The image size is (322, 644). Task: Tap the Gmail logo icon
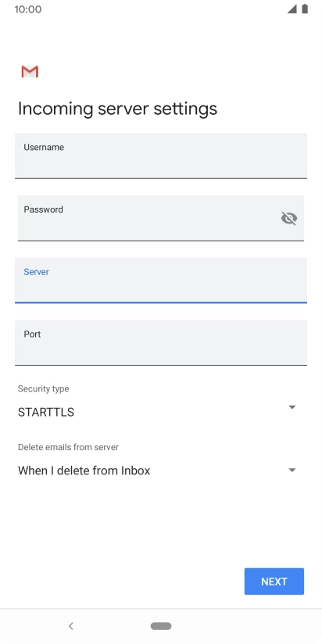click(30, 71)
